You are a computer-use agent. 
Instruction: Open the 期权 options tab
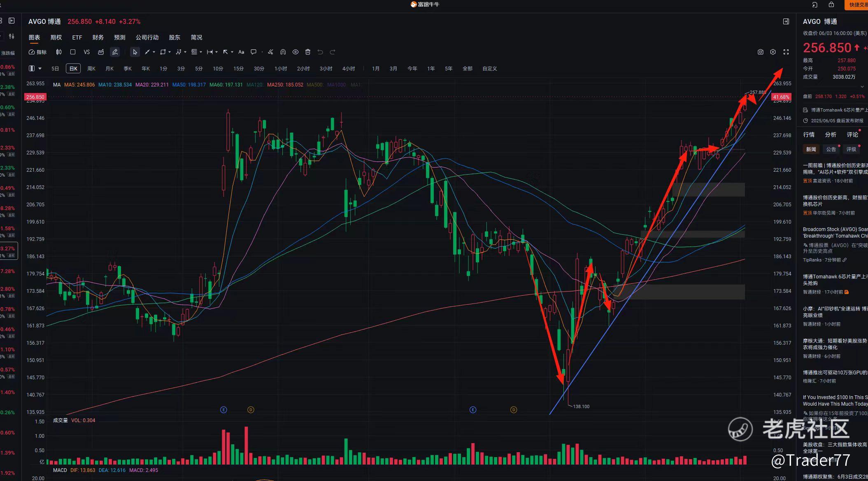56,37
